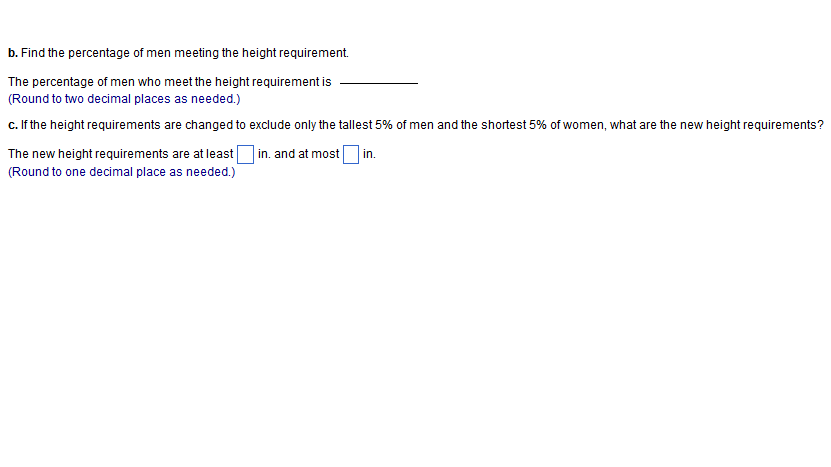Click "The new height requirements are at least" text
Screen dimensions: 831x467
click(120, 154)
